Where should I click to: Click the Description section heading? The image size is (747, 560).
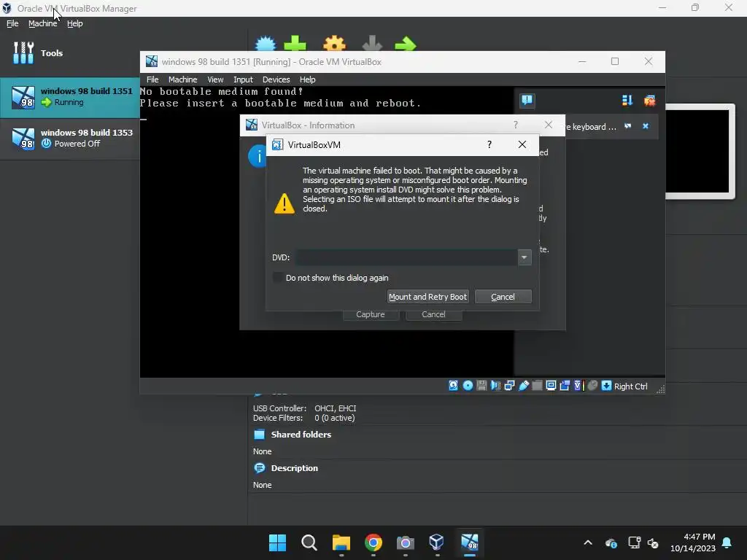click(x=295, y=468)
